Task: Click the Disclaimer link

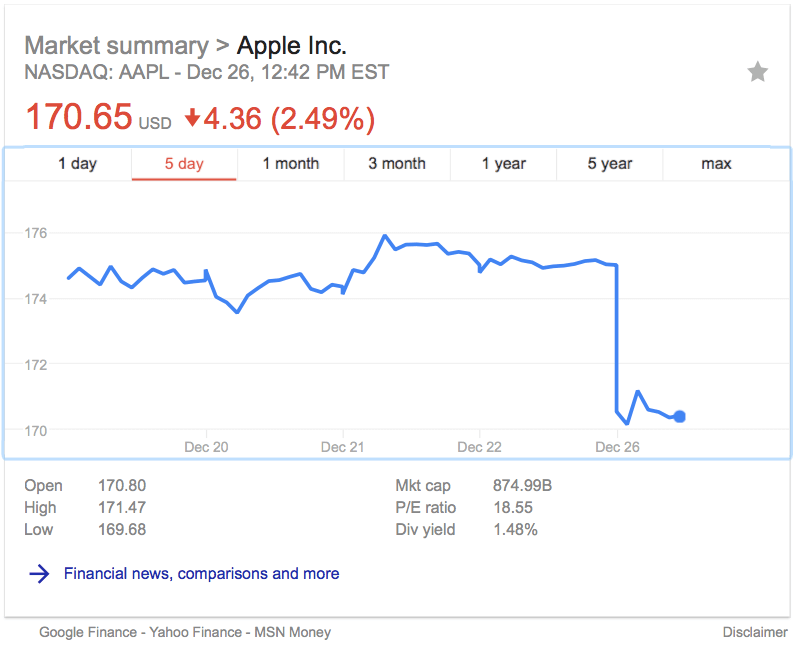Action: pyautogui.click(x=755, y=632)
